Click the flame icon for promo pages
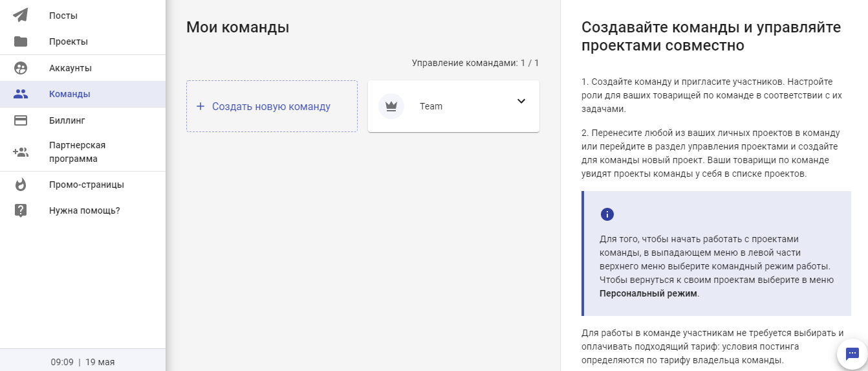 click(x=21, y=185)
